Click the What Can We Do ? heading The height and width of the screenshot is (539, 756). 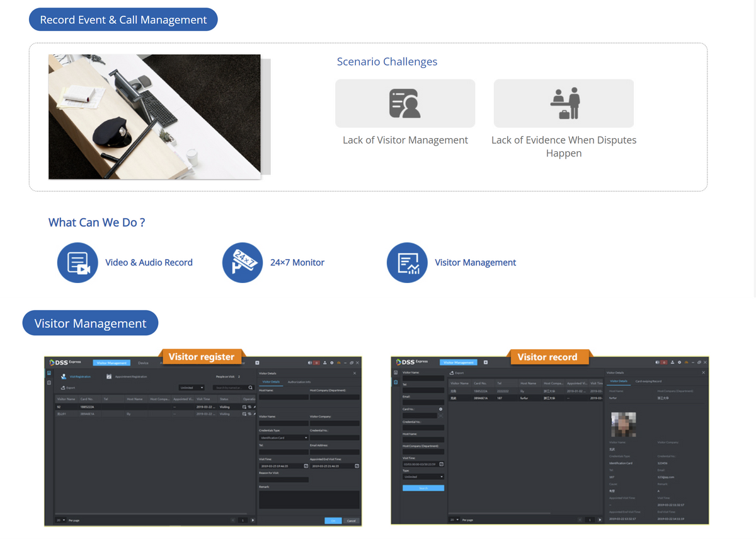96,223
